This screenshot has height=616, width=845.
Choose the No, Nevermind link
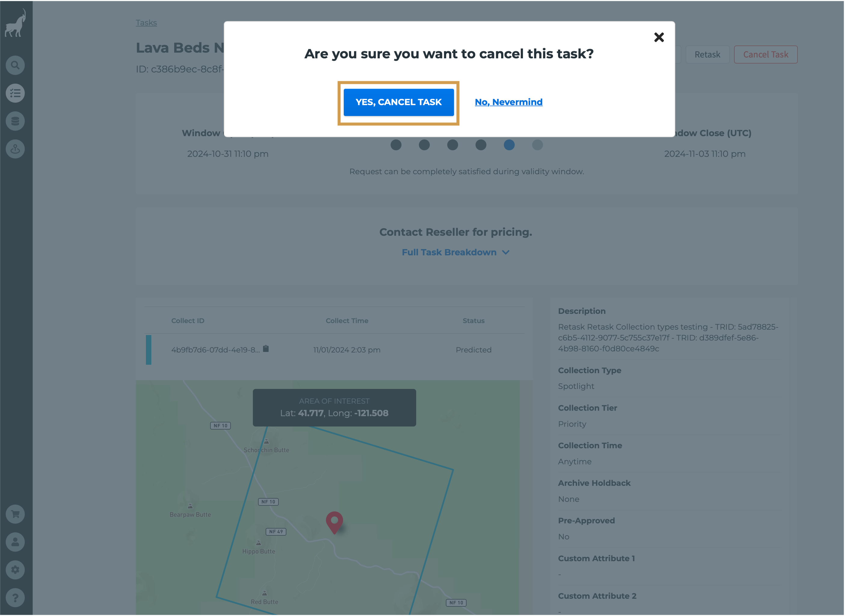509,102
